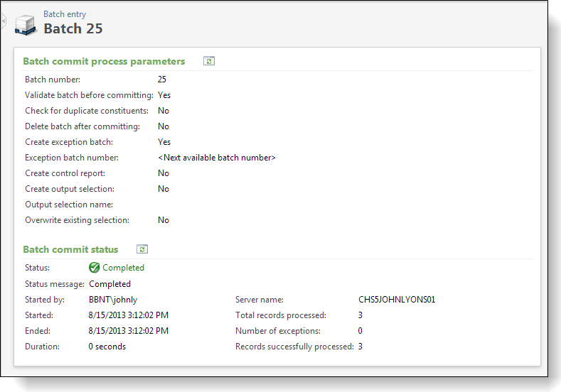Open the Batch entry breadcrumb link
This screenshot has height=392, width=561.
pyautogui.click(x=65, y=14)
